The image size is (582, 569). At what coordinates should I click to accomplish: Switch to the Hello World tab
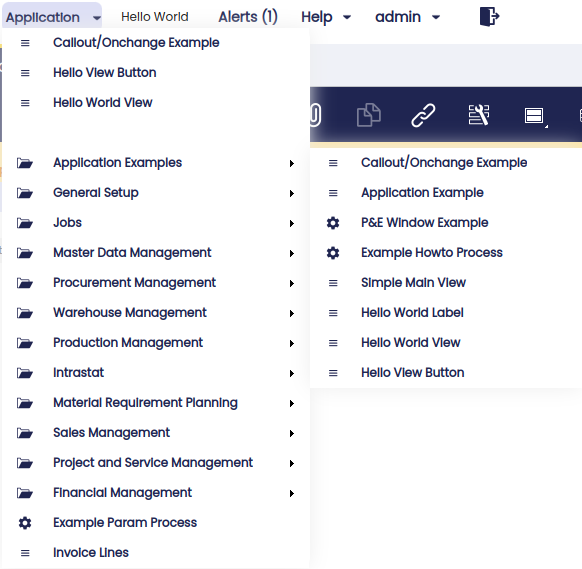(155, 17)
